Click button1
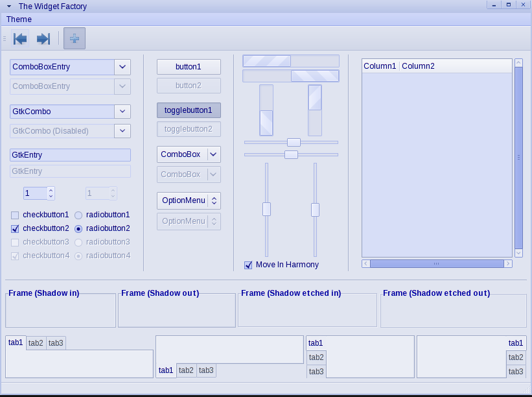This screenshot has width=532, height=397. click(189, 67)
